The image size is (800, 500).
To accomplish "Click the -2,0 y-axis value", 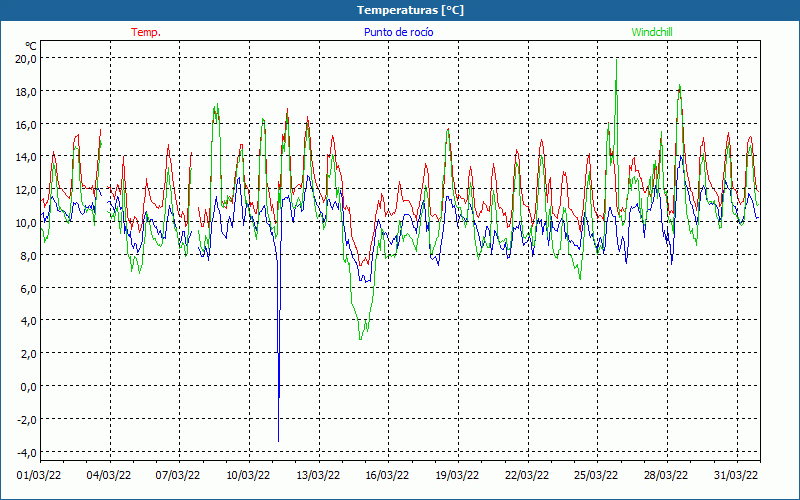I will click(x=27, y=419).
